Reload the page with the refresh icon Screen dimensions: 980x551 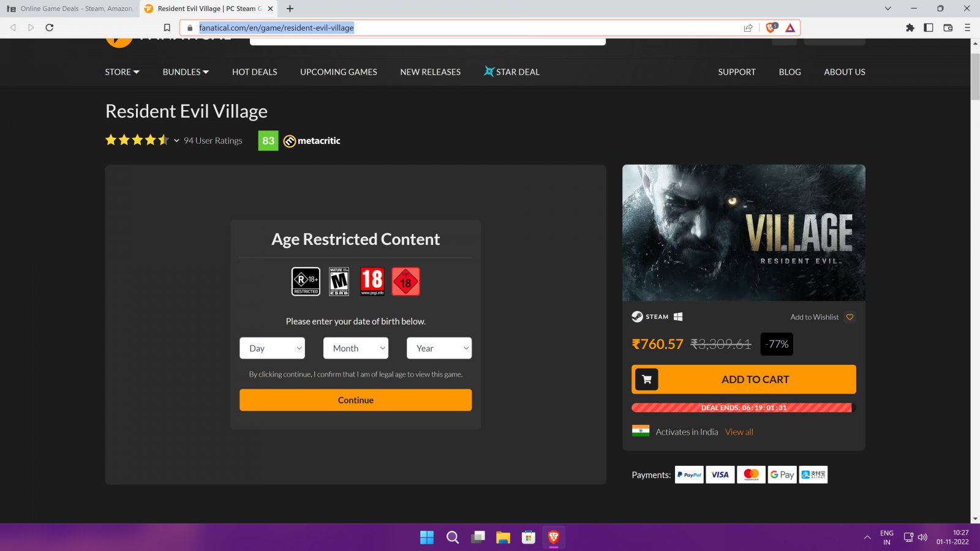point(50,28)
